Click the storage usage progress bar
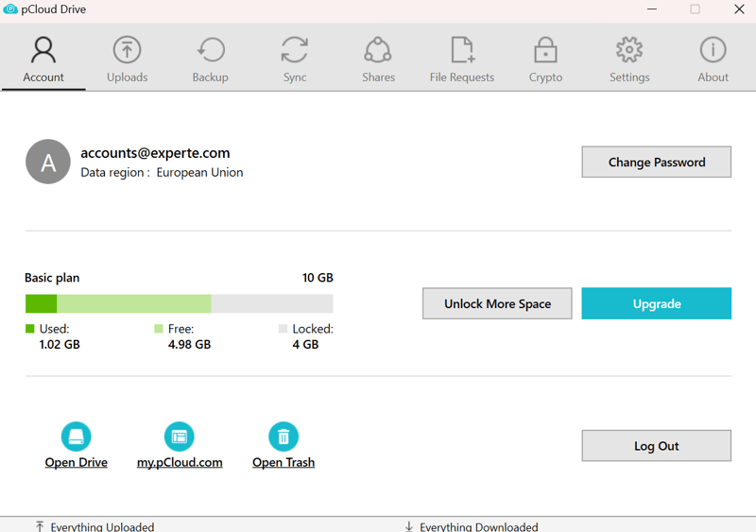 [179, 303]
